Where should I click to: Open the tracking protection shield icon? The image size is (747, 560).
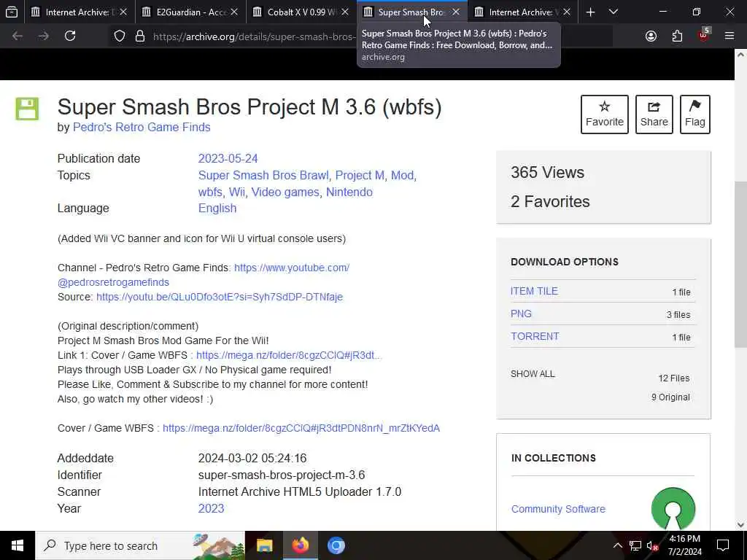tap(120, 36)
